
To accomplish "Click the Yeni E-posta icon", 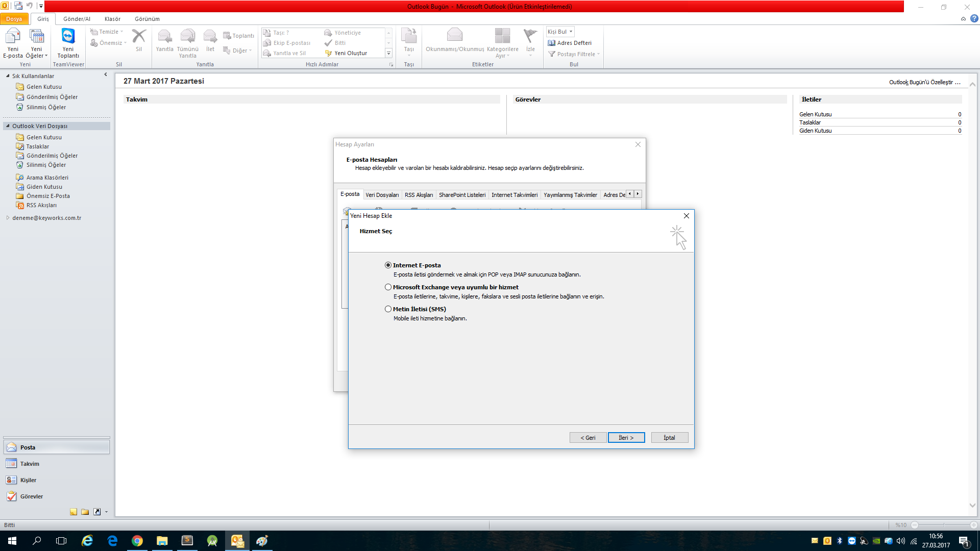I will [x=13, y=43].
